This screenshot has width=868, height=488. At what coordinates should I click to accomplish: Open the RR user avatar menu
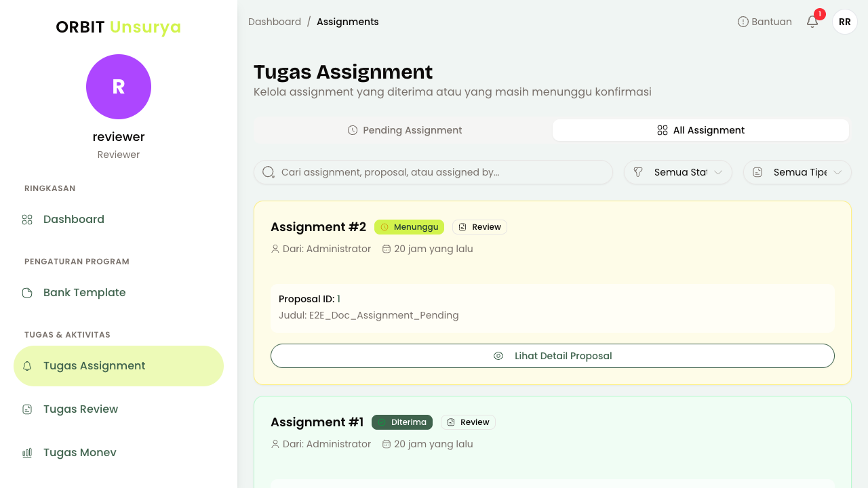[x=845, y=22]
